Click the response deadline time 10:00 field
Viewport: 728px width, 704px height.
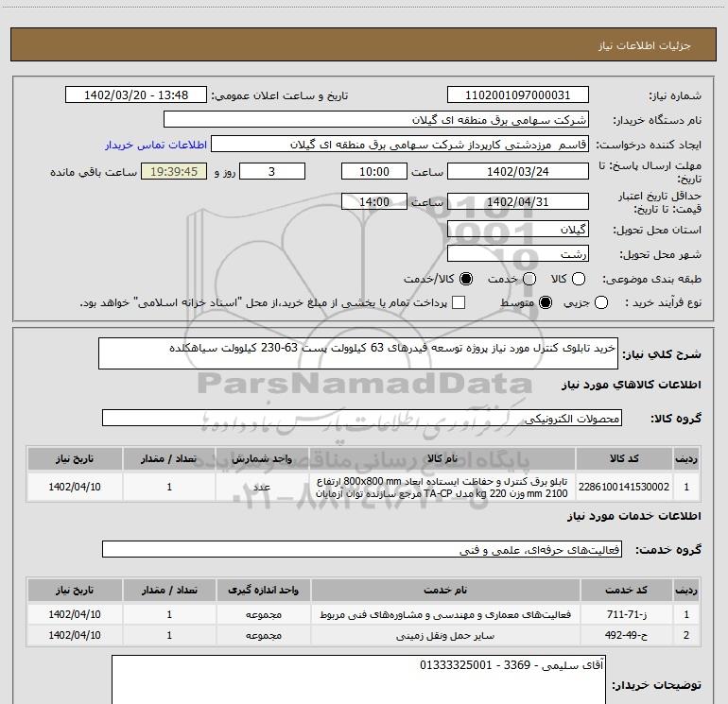pos(374,171)
